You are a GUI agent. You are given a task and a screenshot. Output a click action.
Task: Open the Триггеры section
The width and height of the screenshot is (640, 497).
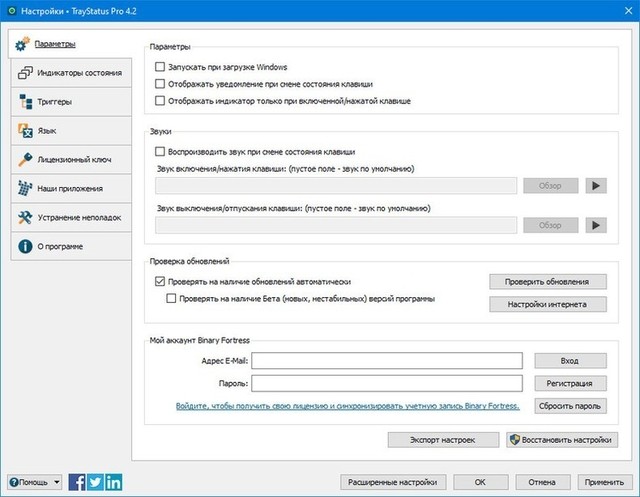[x=57, y=102]
